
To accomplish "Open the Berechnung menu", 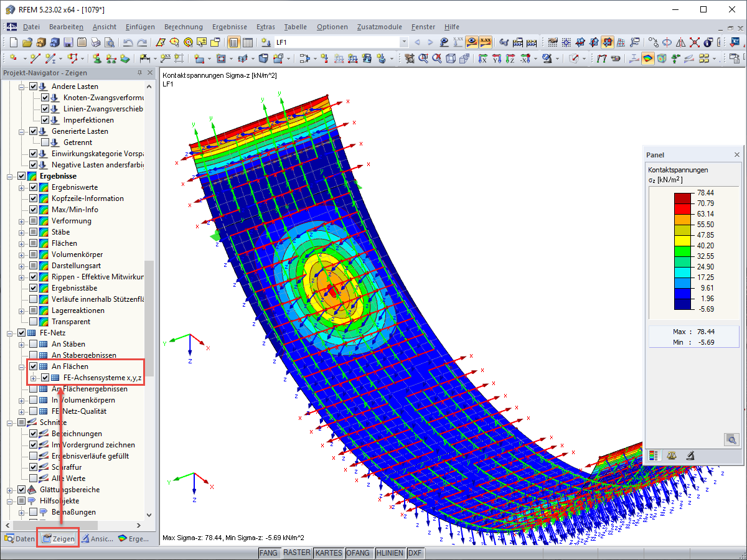I will 184,27.
